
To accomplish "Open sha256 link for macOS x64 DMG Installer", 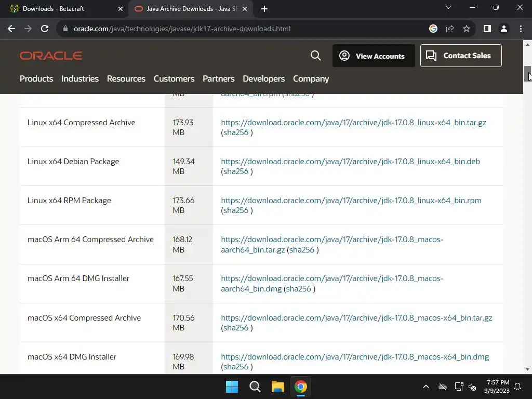I will click(236, 367).
